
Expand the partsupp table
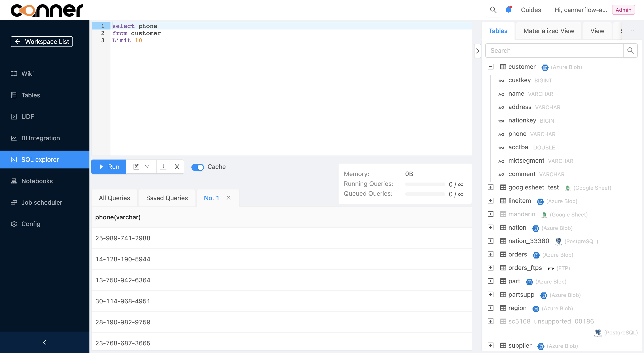(491, 294)
